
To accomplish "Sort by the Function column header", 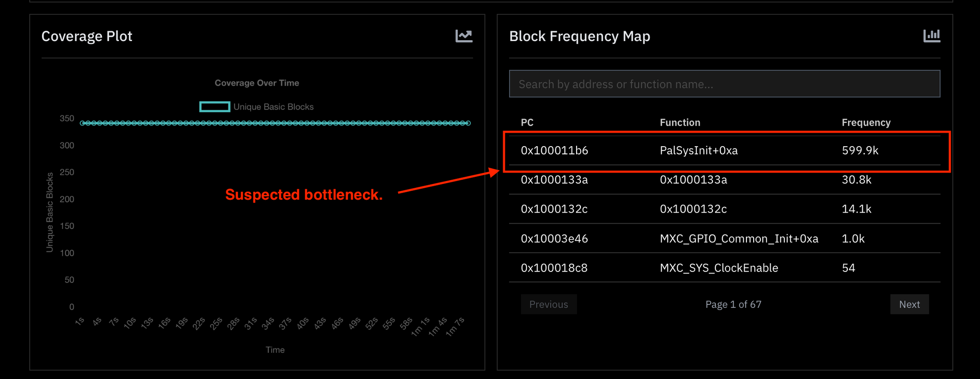I will 679,122.
